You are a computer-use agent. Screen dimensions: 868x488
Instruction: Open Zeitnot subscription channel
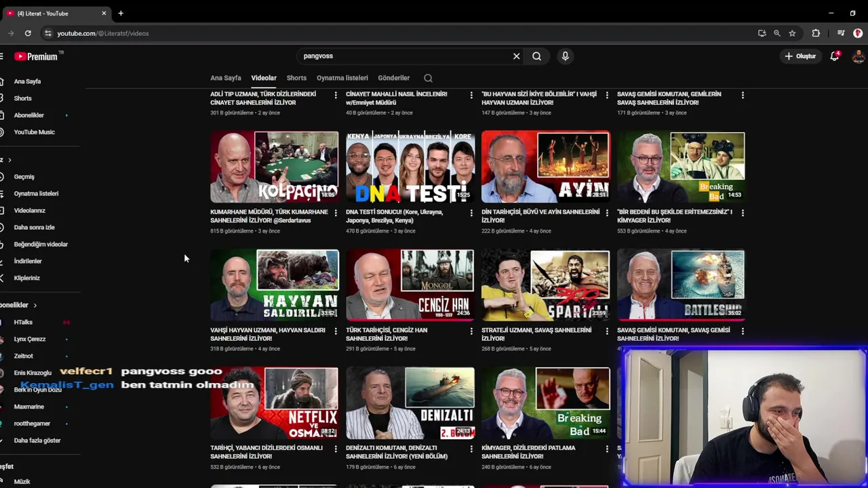click(x=23, y=357)
